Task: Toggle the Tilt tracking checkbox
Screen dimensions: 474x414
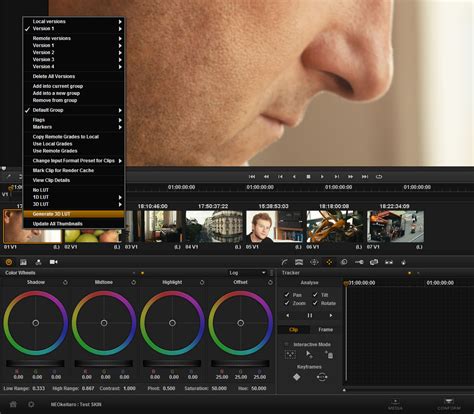Action: 315,295
